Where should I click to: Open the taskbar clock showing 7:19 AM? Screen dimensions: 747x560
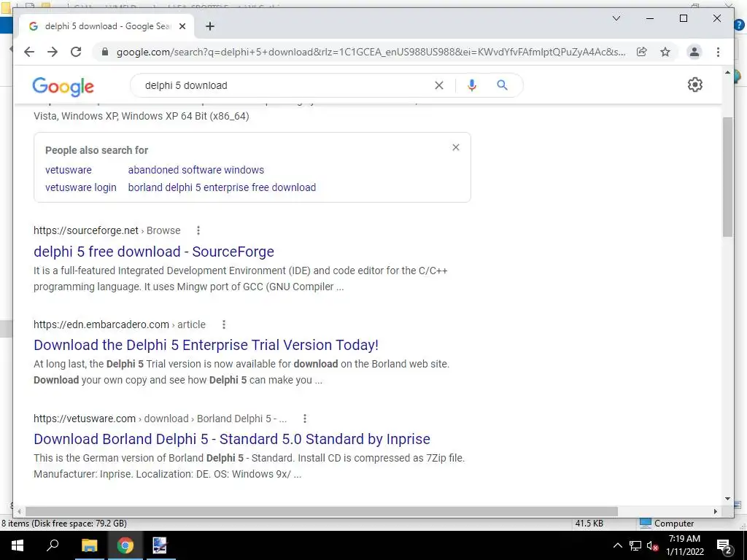[x=684, y=545]
